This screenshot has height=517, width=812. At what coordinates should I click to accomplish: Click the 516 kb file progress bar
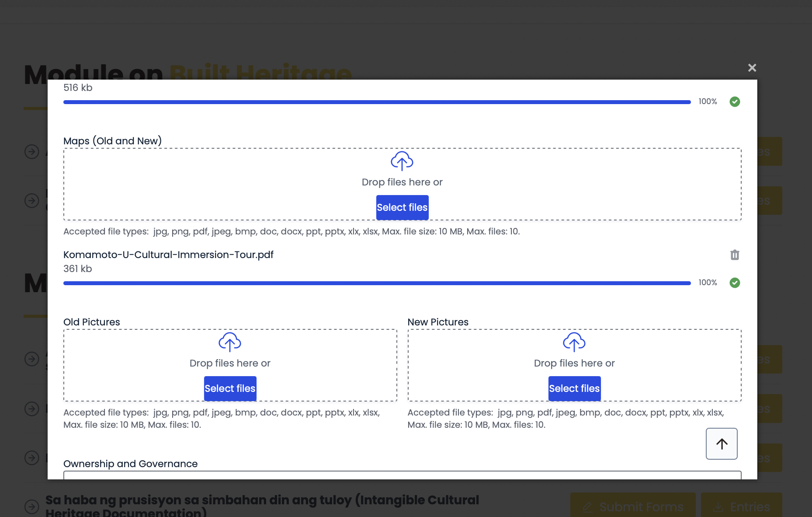click(377, 102)
